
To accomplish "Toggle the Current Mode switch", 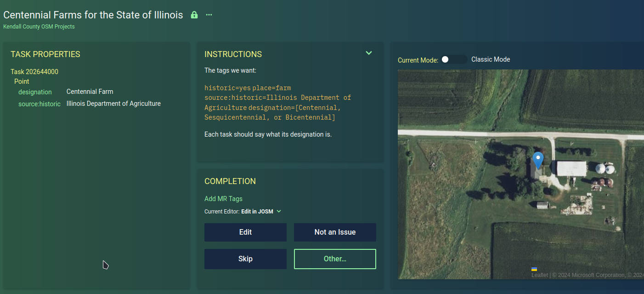I will (453, 59).
